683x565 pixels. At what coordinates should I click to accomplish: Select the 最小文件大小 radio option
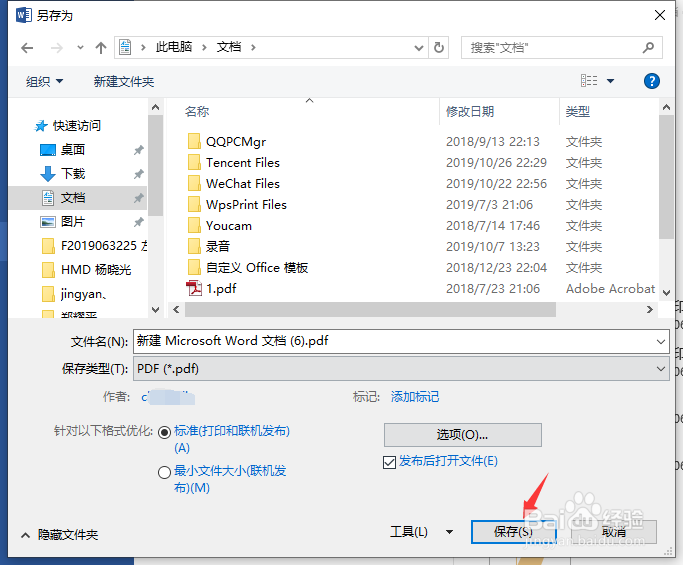point(164,472)
